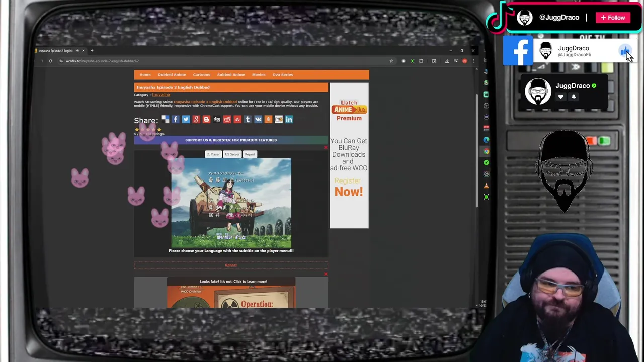Screen dimensions: 644x362
Task: Open Google Chrome from the taskbar
Action: 486,151
